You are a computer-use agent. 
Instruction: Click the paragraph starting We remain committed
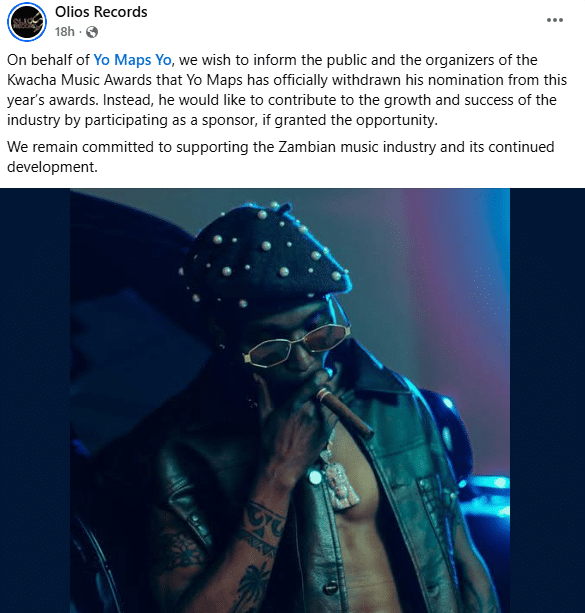tap(280, 157)
